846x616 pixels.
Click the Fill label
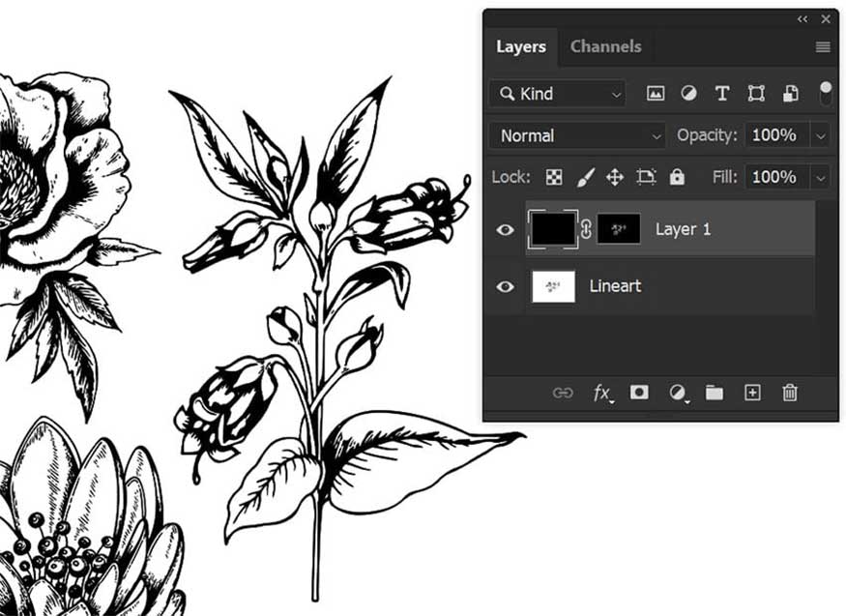point(724,178)
